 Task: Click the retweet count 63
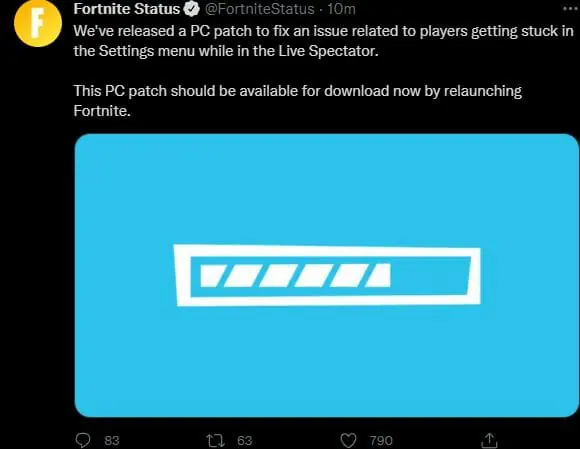click(x=245, y=440)
